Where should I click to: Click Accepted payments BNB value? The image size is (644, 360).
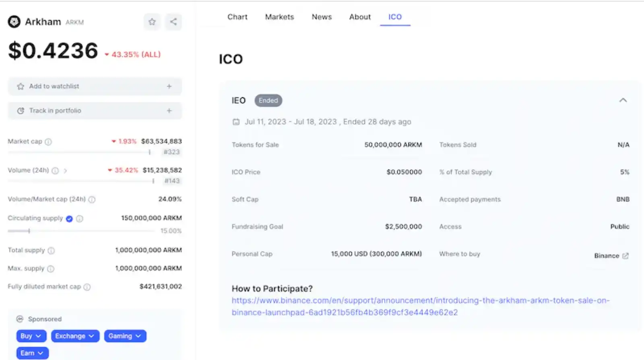click(x=623, y=200)
